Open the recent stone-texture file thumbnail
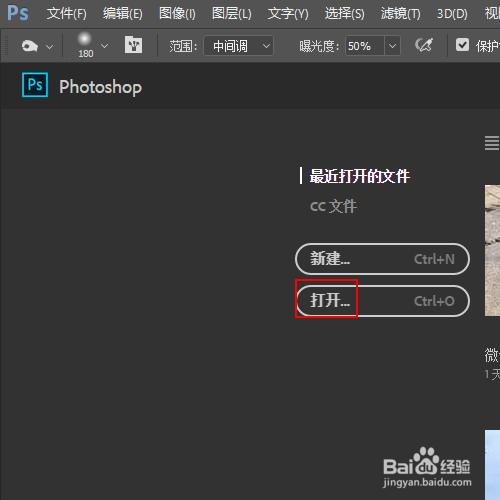Viewport: 500px width, 500px height. click(492, 251)
